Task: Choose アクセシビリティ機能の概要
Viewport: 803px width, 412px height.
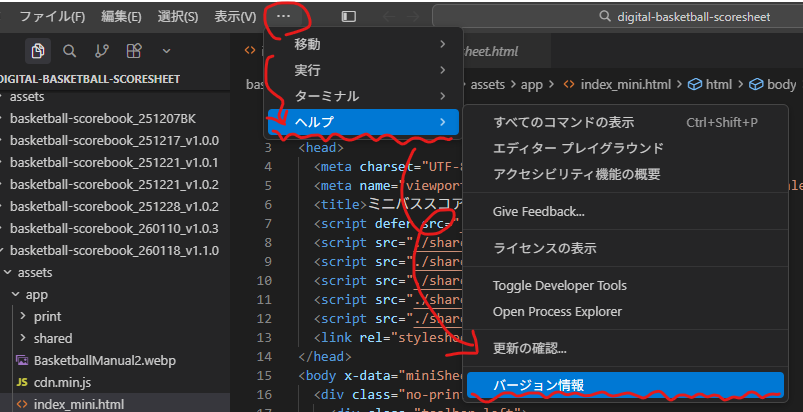Action: [625, 175]
